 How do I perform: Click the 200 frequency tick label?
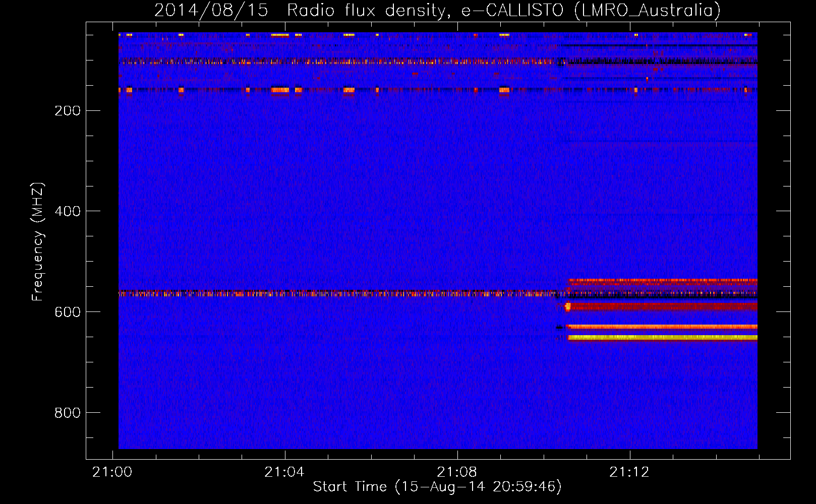pyautogui.click(x=68, y=111)
